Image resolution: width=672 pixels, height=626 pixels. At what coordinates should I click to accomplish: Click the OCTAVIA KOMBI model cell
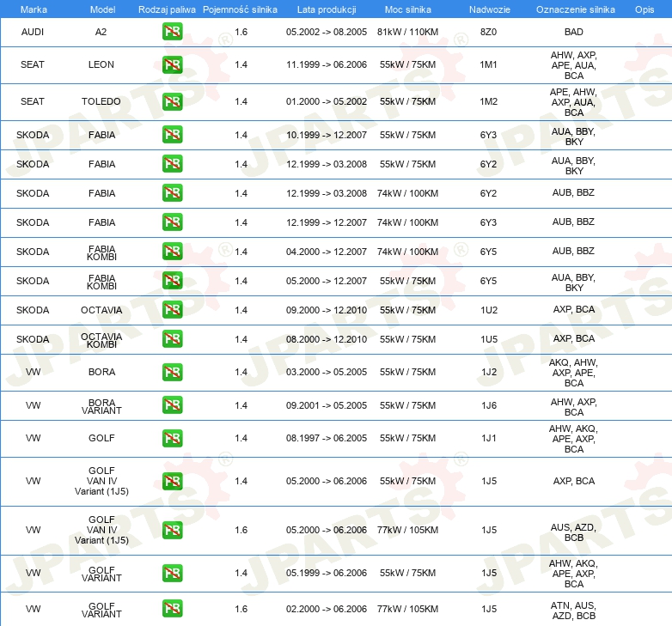pos(101,340)
